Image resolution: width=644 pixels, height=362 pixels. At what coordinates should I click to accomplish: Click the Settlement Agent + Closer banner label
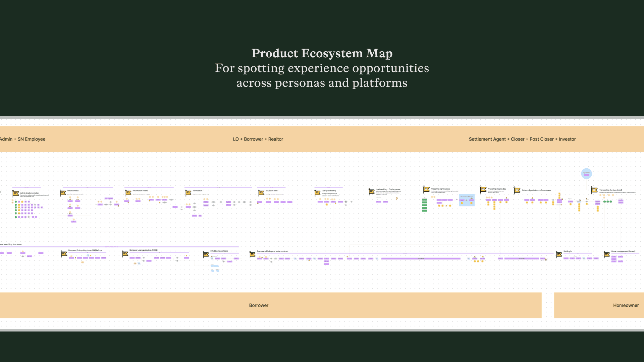point(522,139)
